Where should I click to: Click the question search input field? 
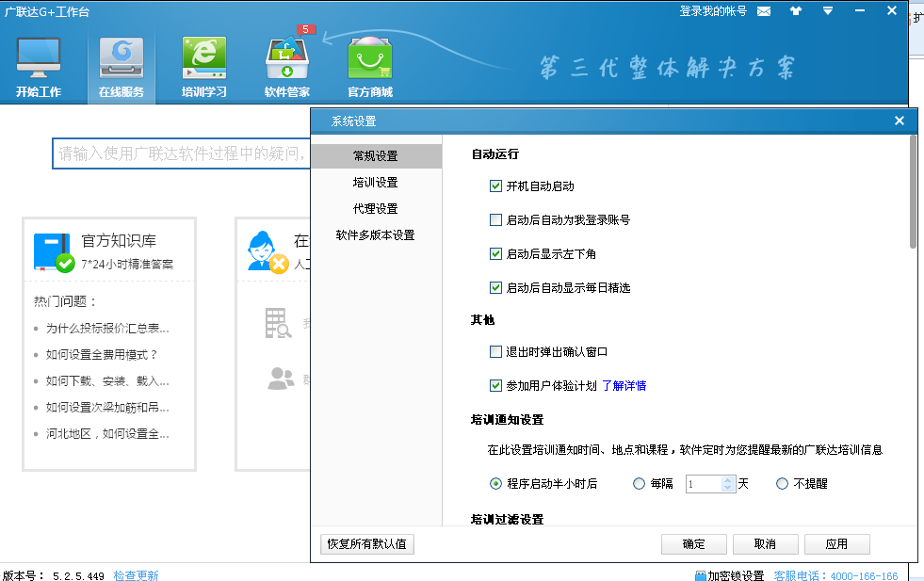coord(182,153)
